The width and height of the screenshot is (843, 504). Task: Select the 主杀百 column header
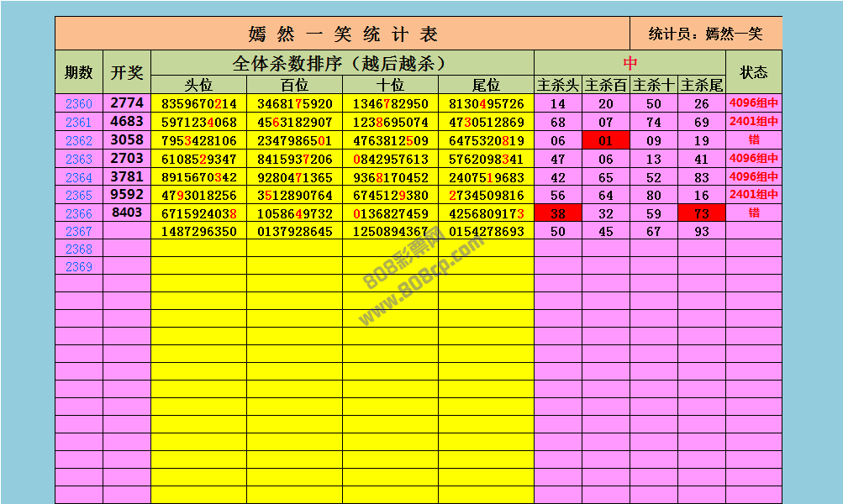click(606, 85)
